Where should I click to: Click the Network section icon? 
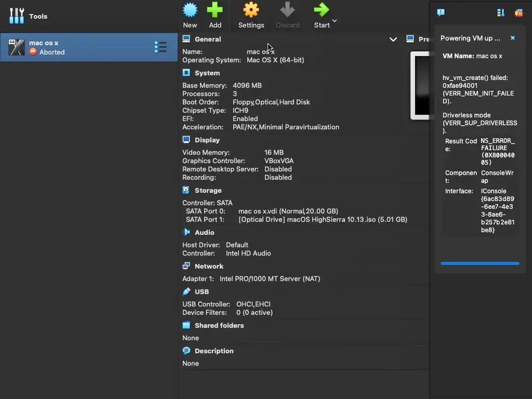tap(187, 266)
